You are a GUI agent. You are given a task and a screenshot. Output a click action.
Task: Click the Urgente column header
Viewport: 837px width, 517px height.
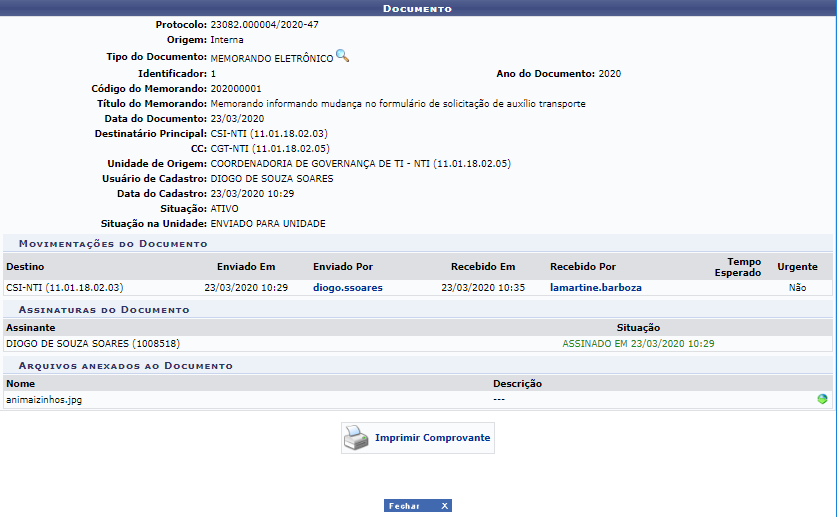click(797, 267)
